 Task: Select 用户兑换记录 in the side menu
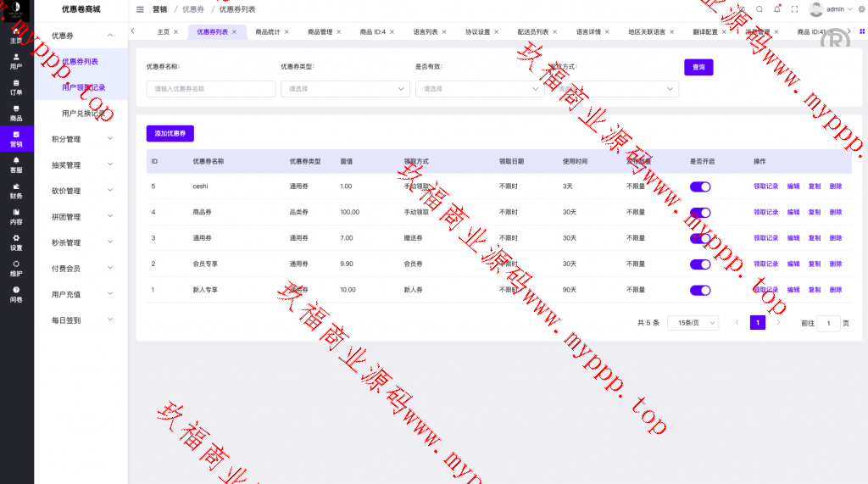coord(83,113)
